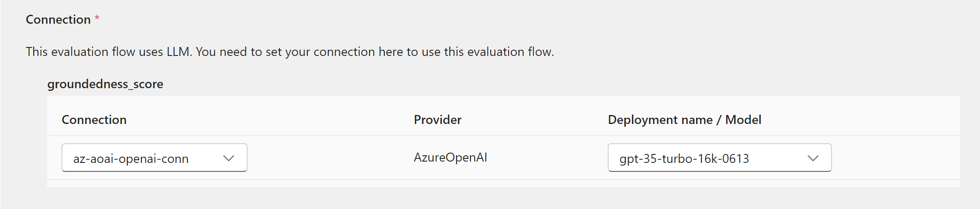The width and height of the screenshot is (980, 209).
Task: Click the empty strip below the table row
Action: click(503, 183)
